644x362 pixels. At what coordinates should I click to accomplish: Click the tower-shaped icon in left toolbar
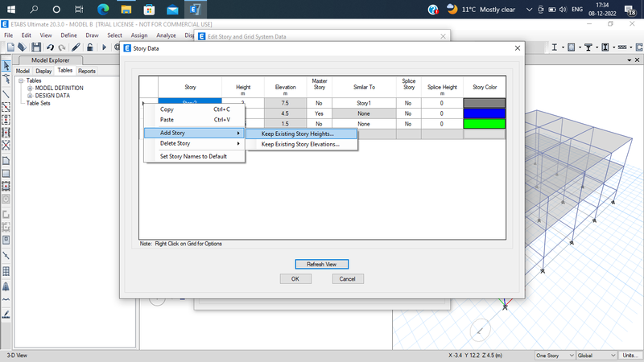click(x=6, y=286)
